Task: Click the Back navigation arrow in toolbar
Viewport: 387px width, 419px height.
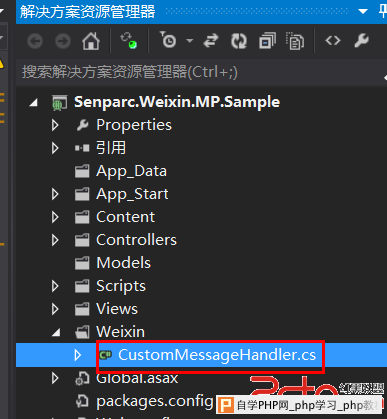Action: (35, 41)
